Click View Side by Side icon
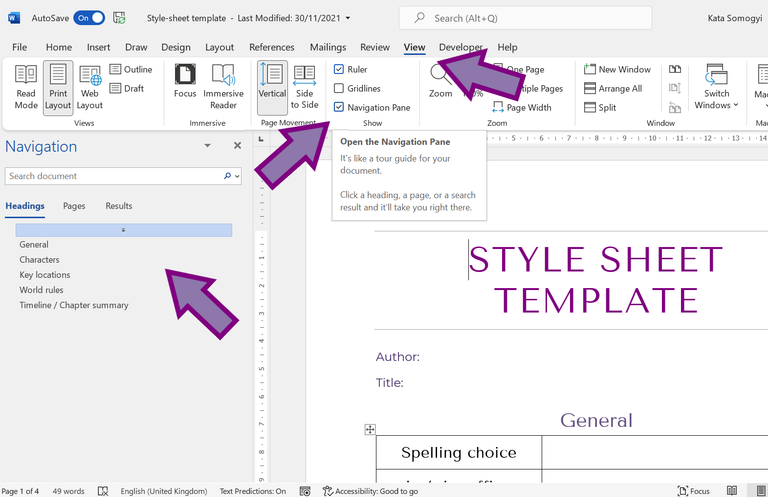Image resolution: width=768 pixels, height=497 pixels. pyautogui.click(x=675, y=70)
